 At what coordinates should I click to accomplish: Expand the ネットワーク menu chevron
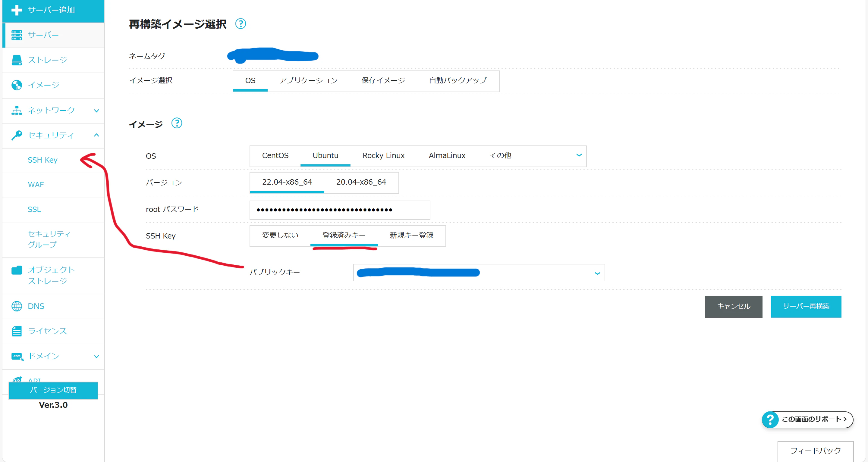coord(96,111)
